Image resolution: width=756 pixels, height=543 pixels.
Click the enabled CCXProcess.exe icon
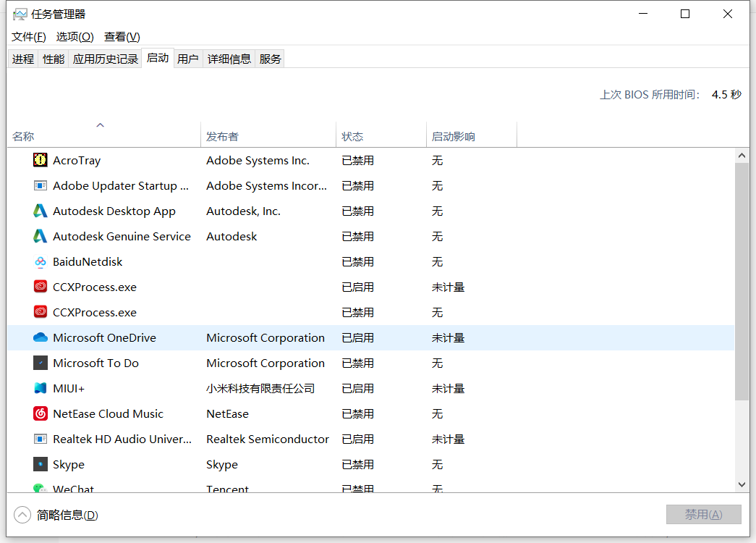tap(40, 287)
